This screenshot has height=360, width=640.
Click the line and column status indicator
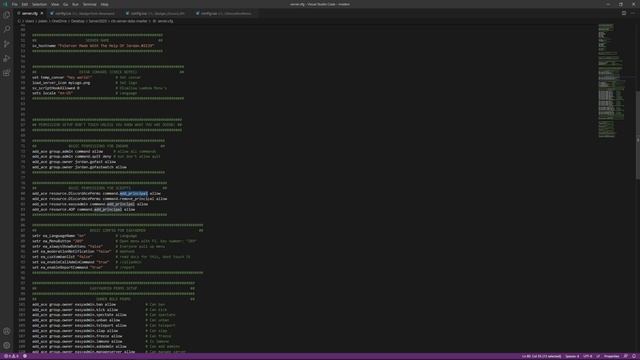541,356
